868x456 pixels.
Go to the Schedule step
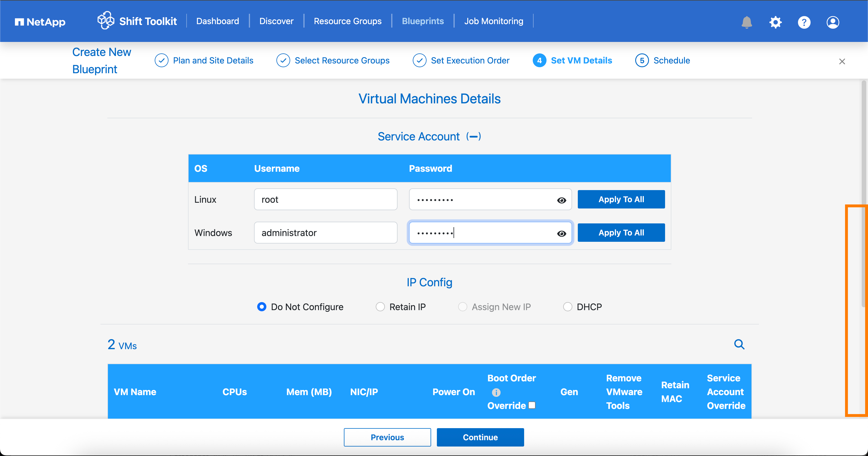672,61
